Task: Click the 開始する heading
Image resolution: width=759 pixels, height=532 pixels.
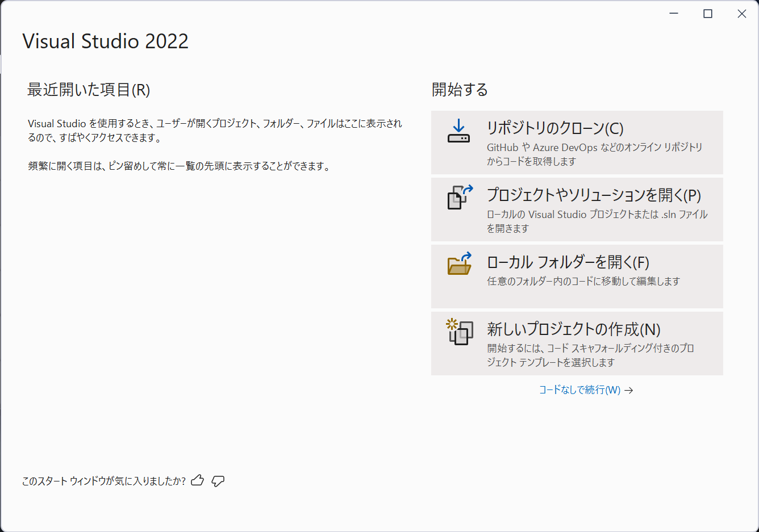Action: (x=460, y=90)
